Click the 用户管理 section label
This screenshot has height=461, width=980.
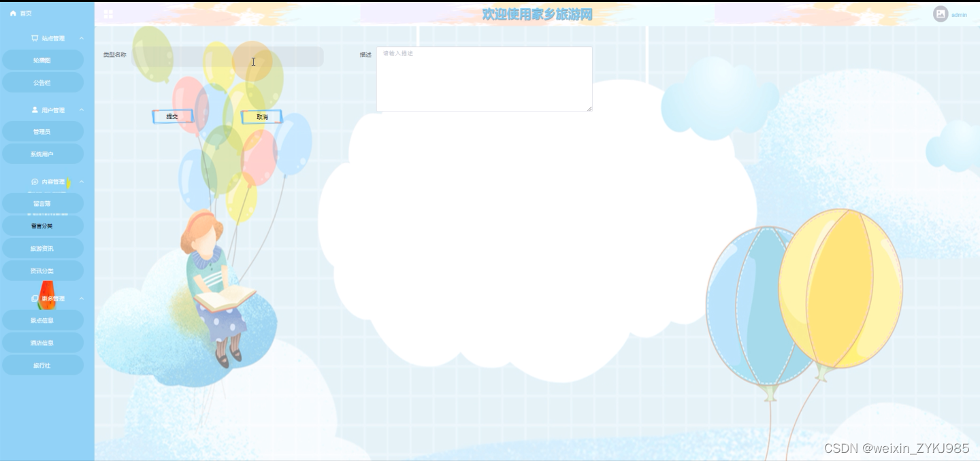[53, 110]
